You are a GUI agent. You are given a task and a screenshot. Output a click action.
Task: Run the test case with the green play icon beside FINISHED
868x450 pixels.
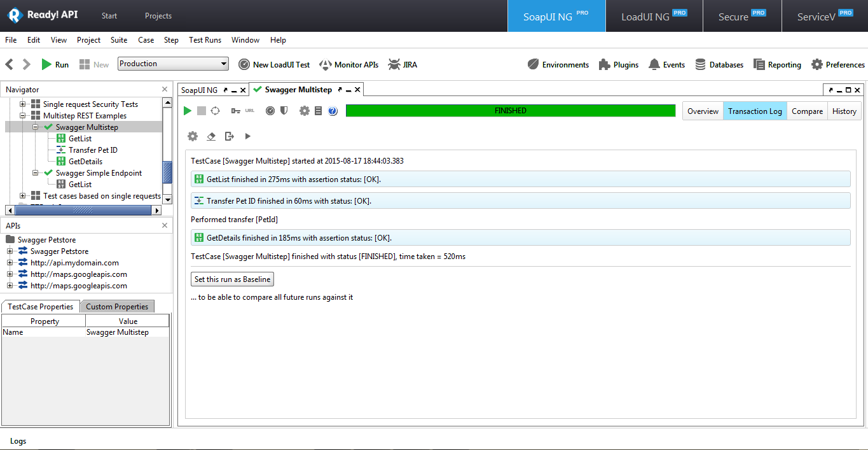[x=188, y=111]
